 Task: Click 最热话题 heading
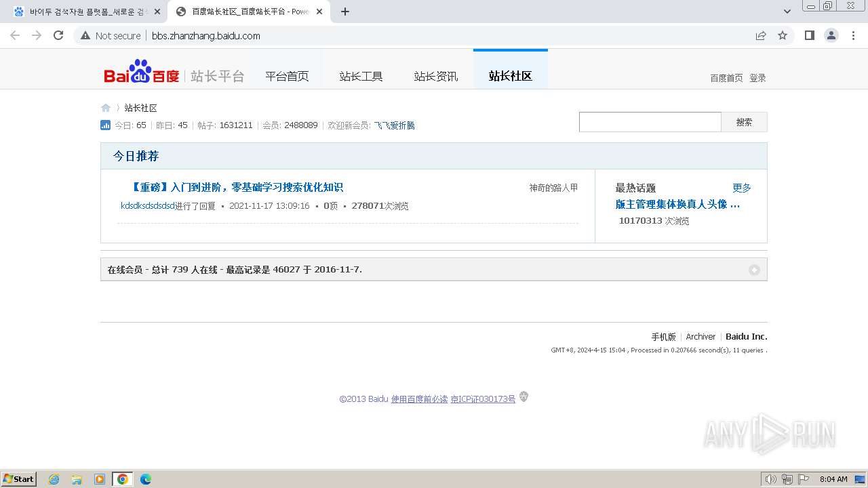coord(635,188)
